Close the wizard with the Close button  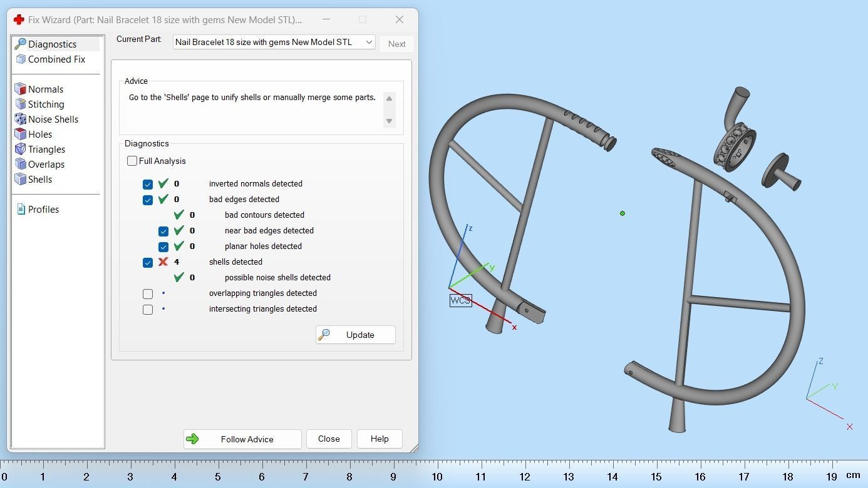click(329, 439)
